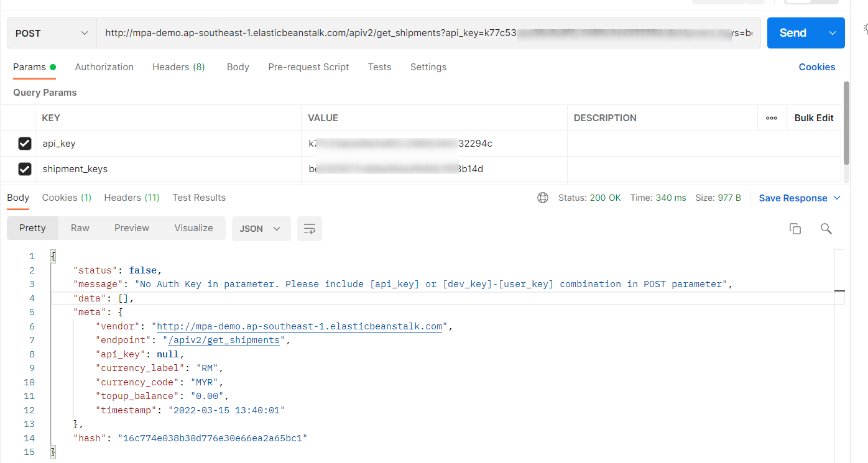Open the request Settings tab

pos(428,67)
